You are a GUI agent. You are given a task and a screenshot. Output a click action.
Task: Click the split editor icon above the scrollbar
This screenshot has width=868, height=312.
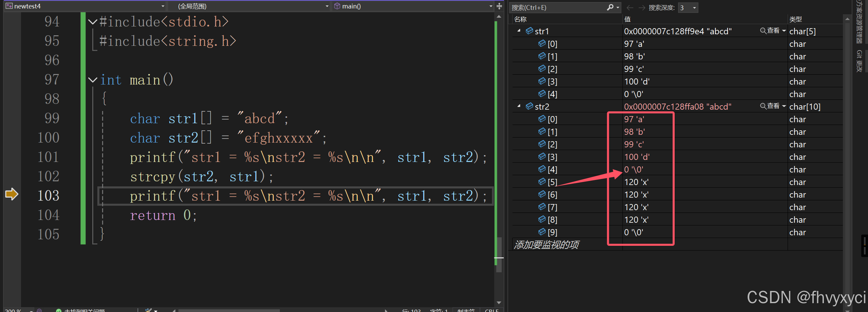pos(499,6)
